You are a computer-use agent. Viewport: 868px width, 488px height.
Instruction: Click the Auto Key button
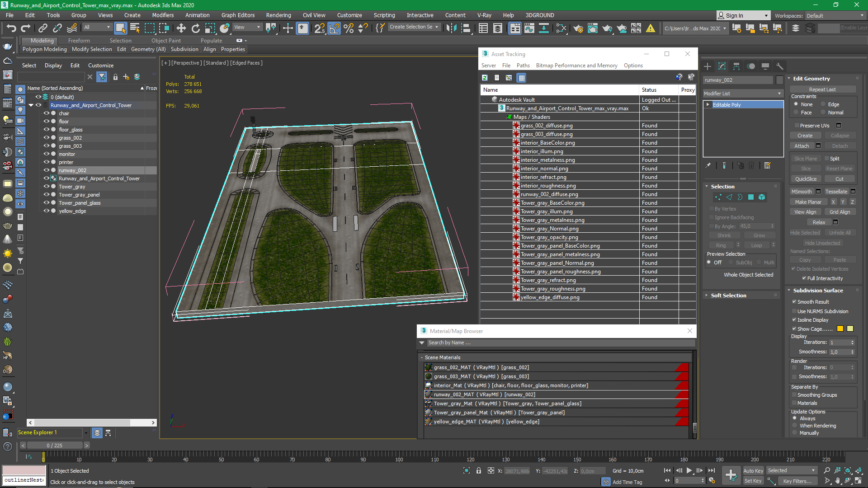(x=753, y=471)
